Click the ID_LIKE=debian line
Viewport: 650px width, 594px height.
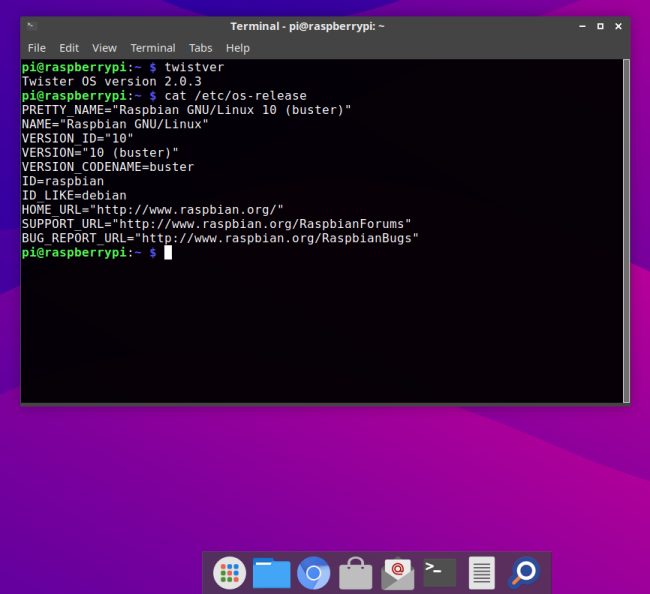click(74, 196)
